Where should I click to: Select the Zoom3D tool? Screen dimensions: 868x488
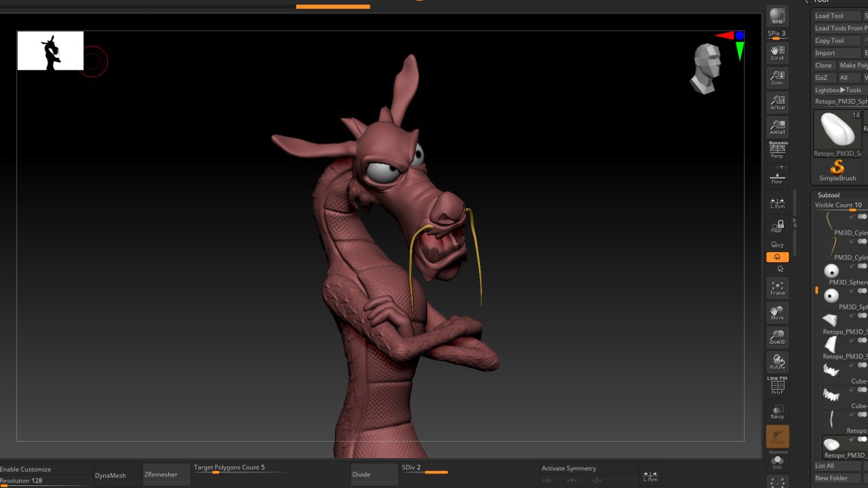click(x=777, y=338)
